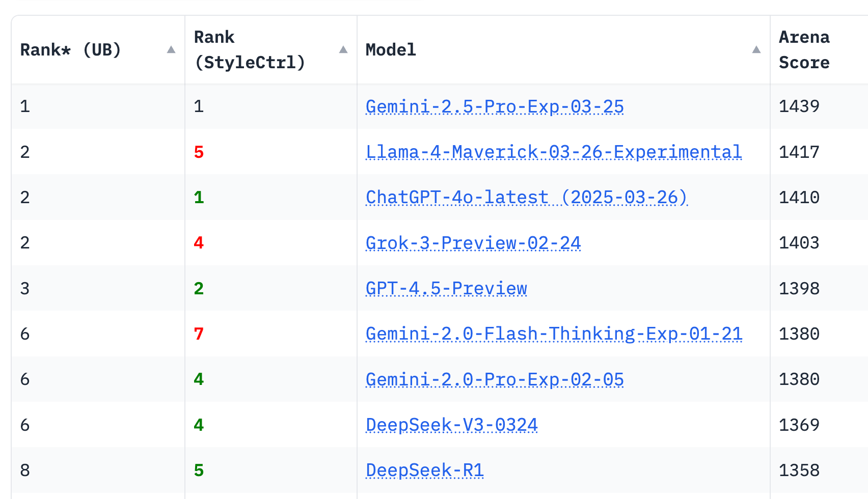Click the Arena Score column header
868x499 pixels.
[x=819, y=50]
